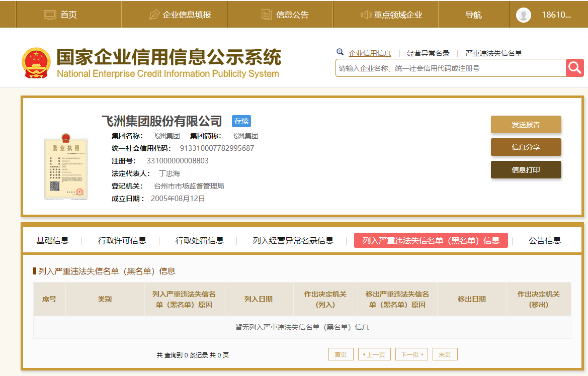Open 重点领域企业 navigation item
Image resolution: width=588 pixels, height=376 pixels.
(x=385, y=14)
